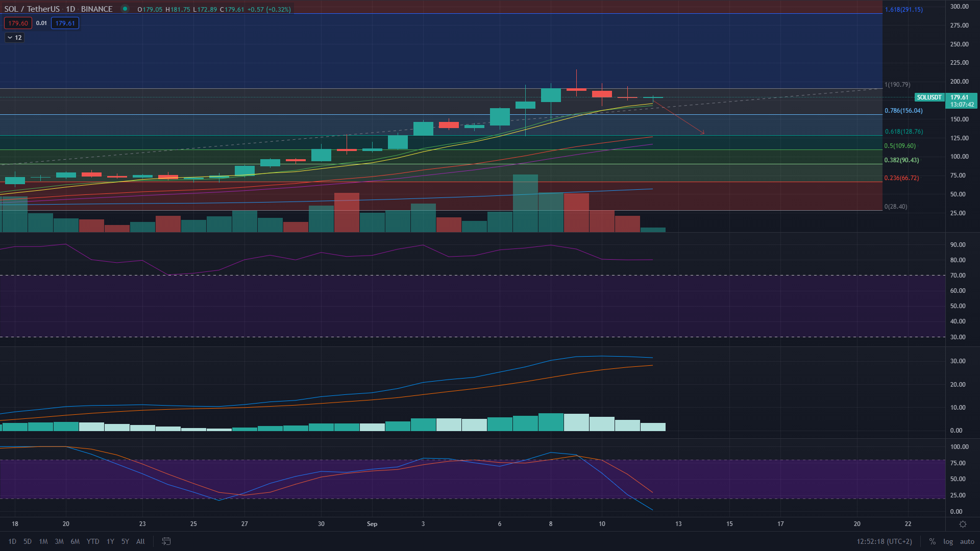
Task: Click the green market status dot
Action: [125, 9]
